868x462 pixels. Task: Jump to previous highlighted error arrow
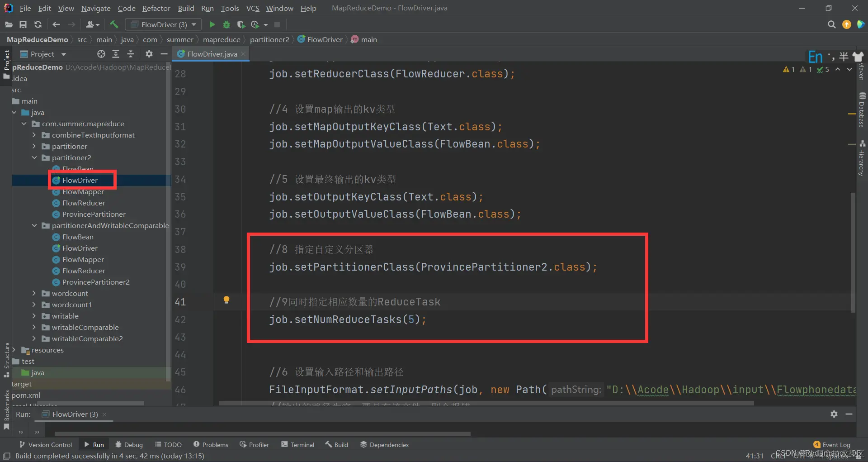(838, 69)
